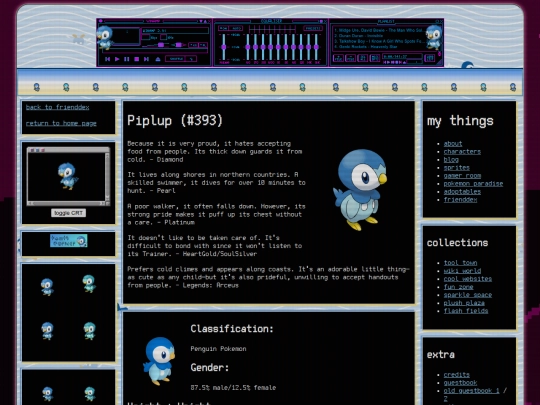Open the 'pokemon paradise' link
Screen dimensions: 540x405
tap(473, 184)
